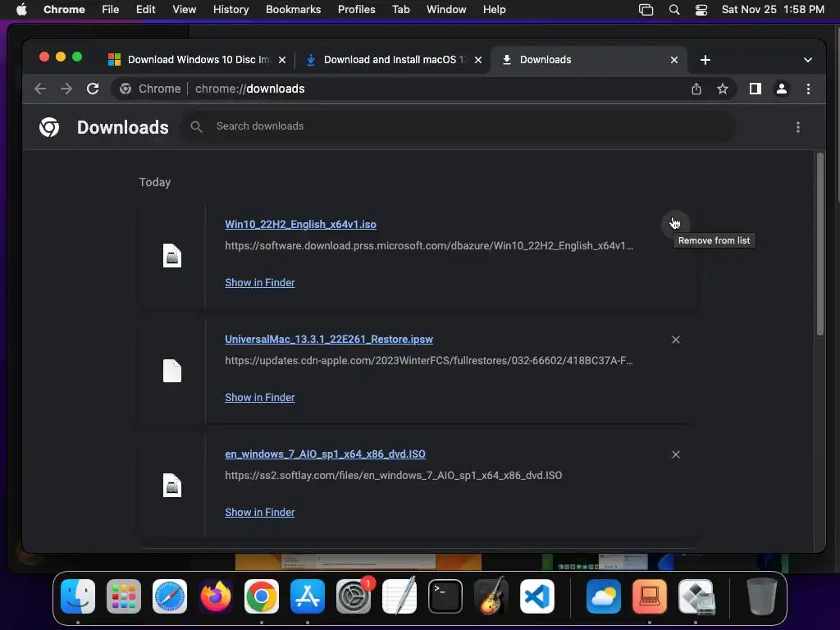Screen dimensions: 840x630
Task: Remove Win10_22H2 download from list
Action: click(x=675, y=224)
